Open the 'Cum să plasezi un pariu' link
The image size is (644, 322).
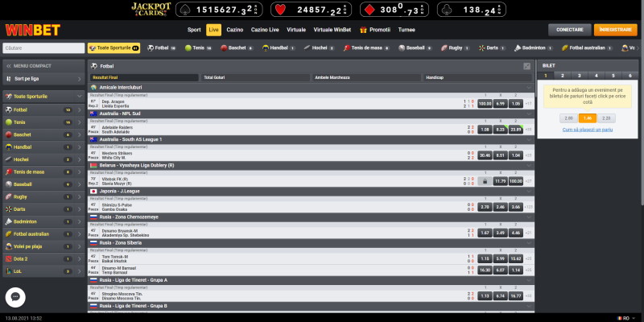coord(588,130)
